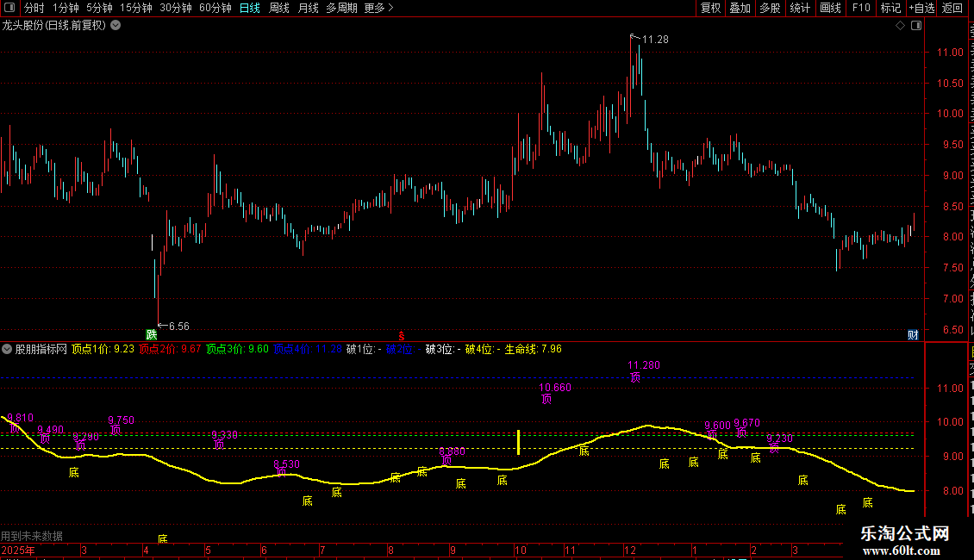
Task: Activate the 画线 drawing tools
Action: coord(831,8)
